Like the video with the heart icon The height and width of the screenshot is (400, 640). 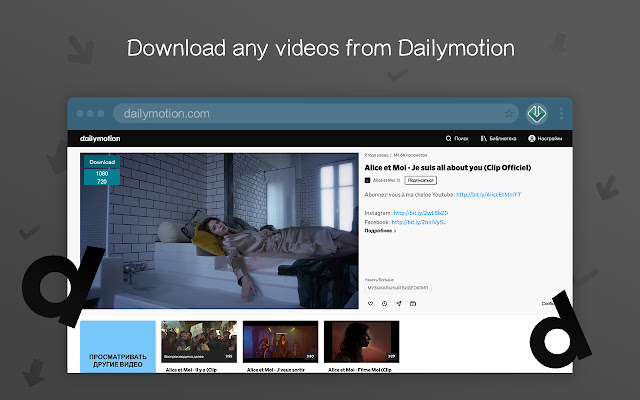point(370,303)
